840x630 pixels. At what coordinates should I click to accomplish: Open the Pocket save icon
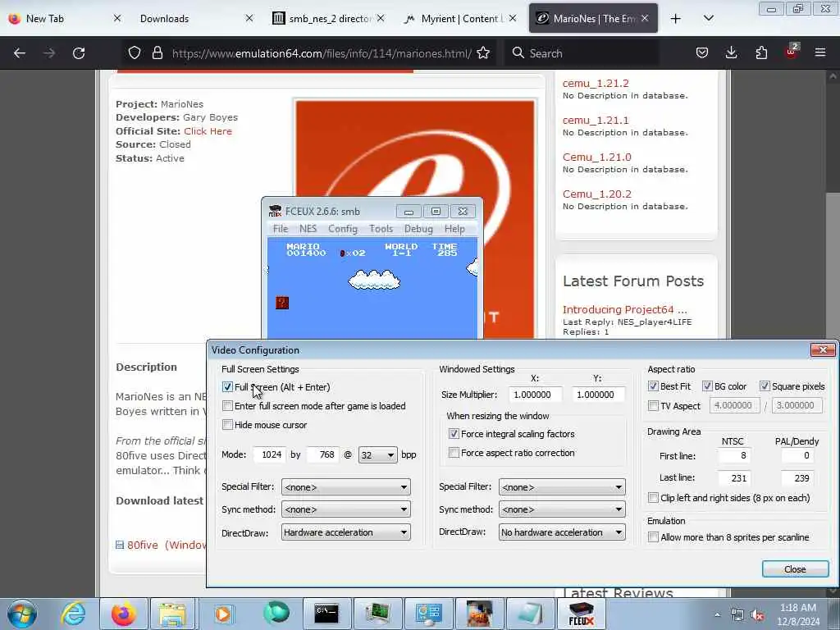click(702, 52)
